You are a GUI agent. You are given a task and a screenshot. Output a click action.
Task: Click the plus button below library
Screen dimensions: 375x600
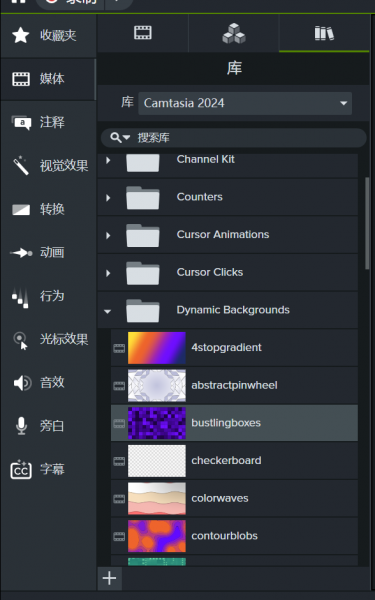click(x=109, y=578)
